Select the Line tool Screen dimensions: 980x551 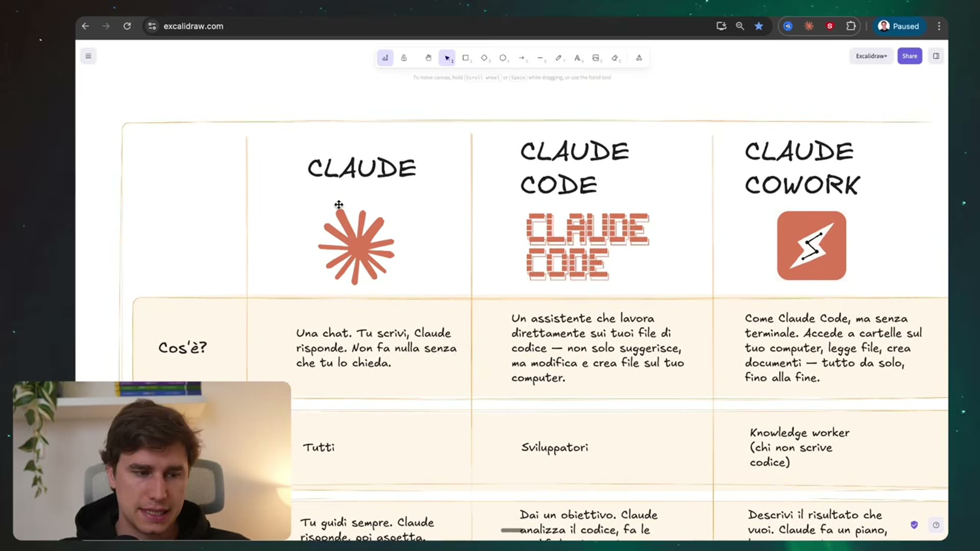tap(541, 58)
